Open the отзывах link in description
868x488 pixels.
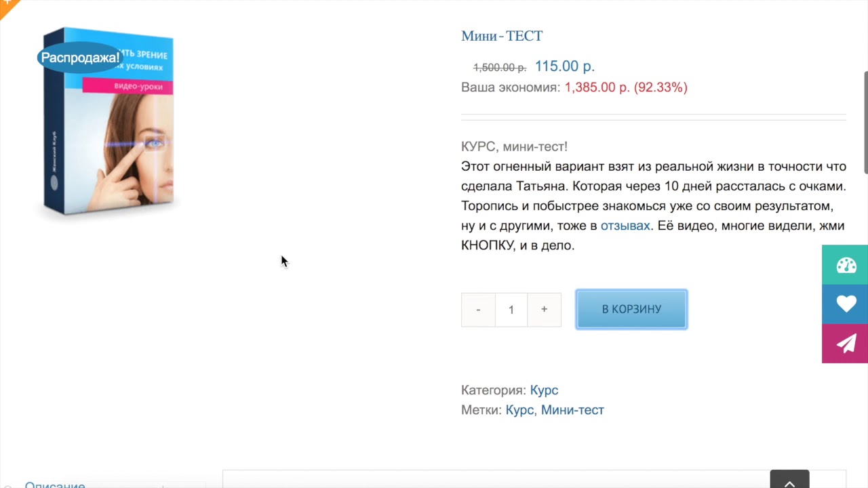pyautogui.click(x=625, y=226)
